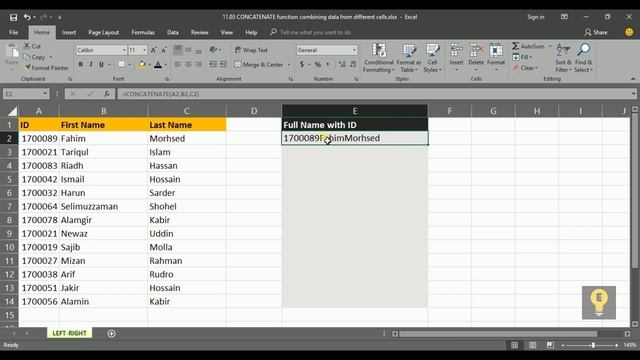Open the General number format dropdown

[x=354, y=50]
